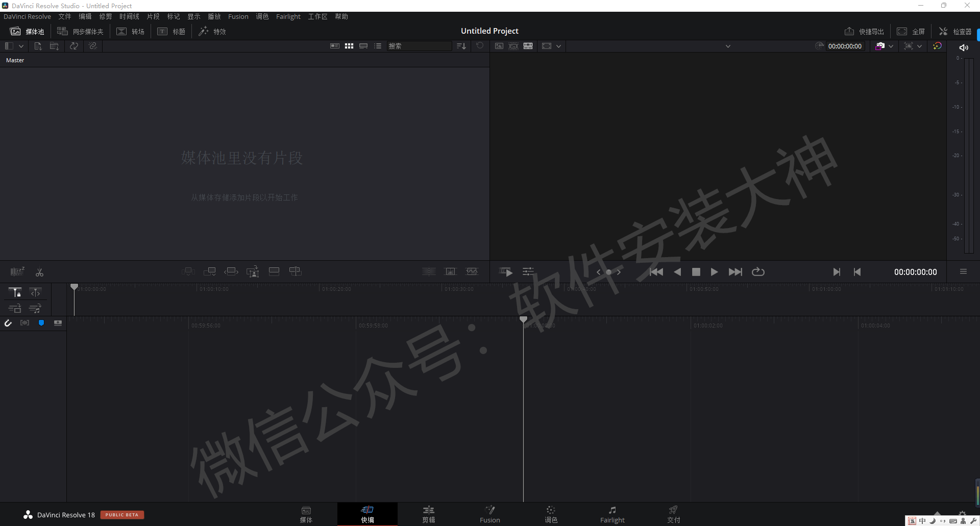Open the 标题 titles panel

(171, 32)
